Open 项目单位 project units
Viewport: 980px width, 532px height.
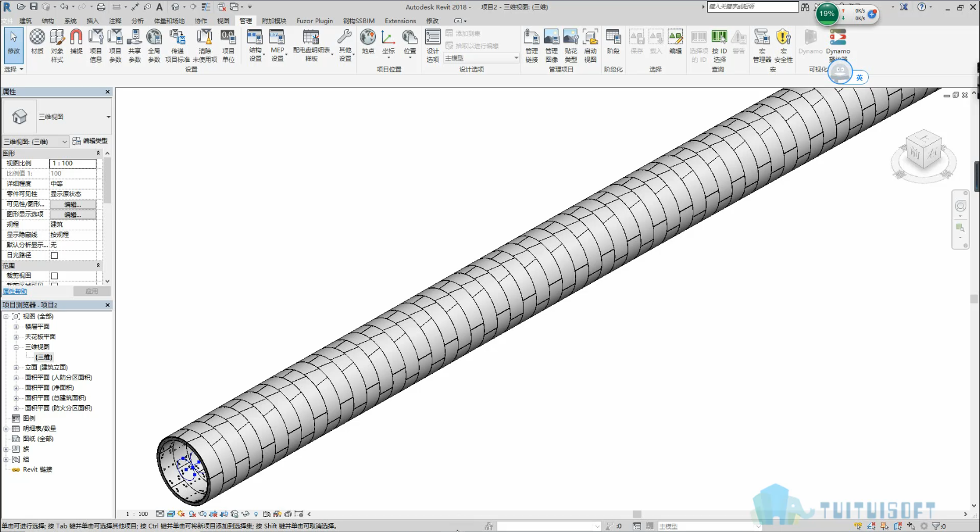pos(228,46)
